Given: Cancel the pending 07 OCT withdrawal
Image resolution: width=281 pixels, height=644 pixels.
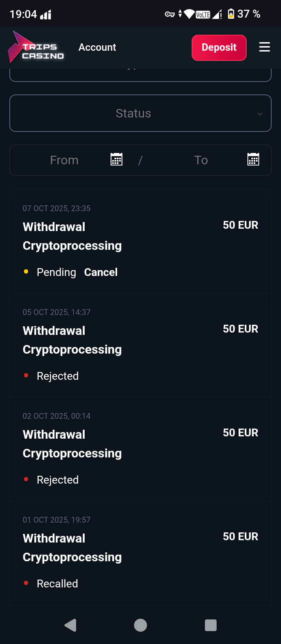Looking at the screenshot, I should [101, 272].
